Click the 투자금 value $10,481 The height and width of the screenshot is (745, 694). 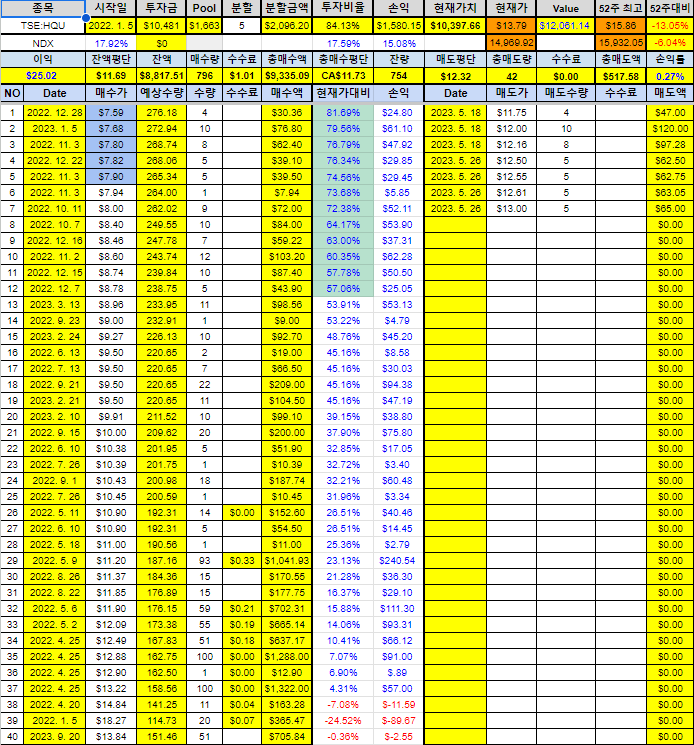162,26
